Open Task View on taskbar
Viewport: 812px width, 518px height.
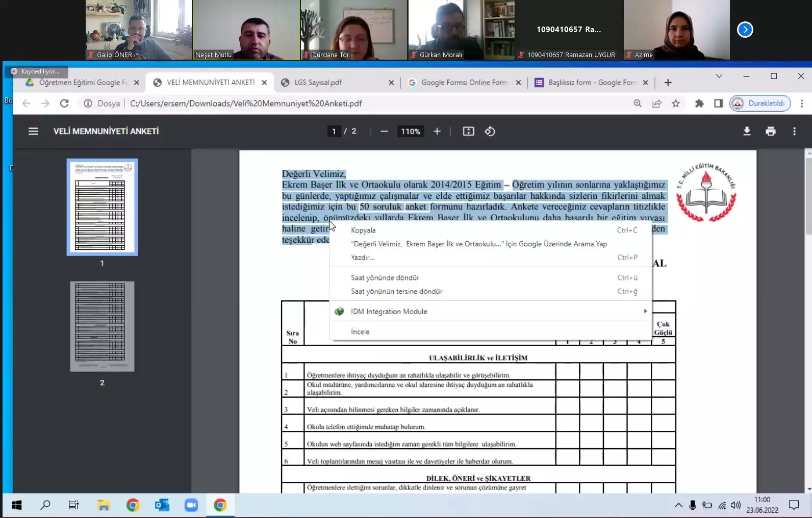click(74, 505)
